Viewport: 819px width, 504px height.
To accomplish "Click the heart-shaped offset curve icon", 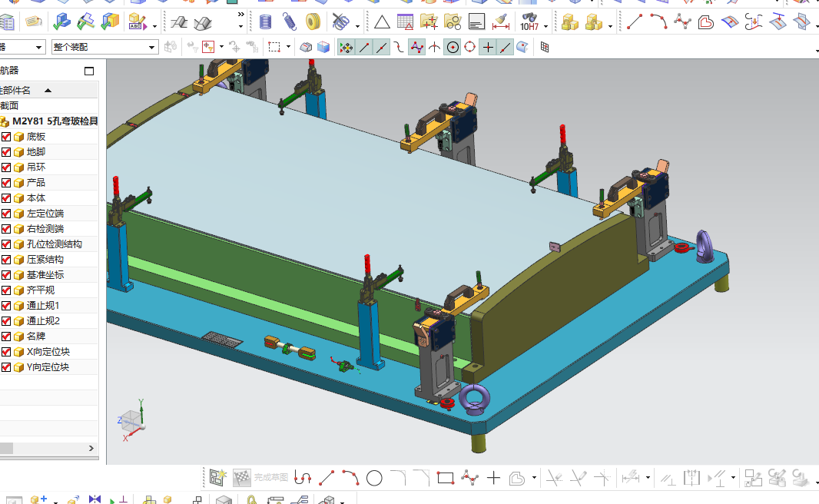I will (x=705, y=22).
